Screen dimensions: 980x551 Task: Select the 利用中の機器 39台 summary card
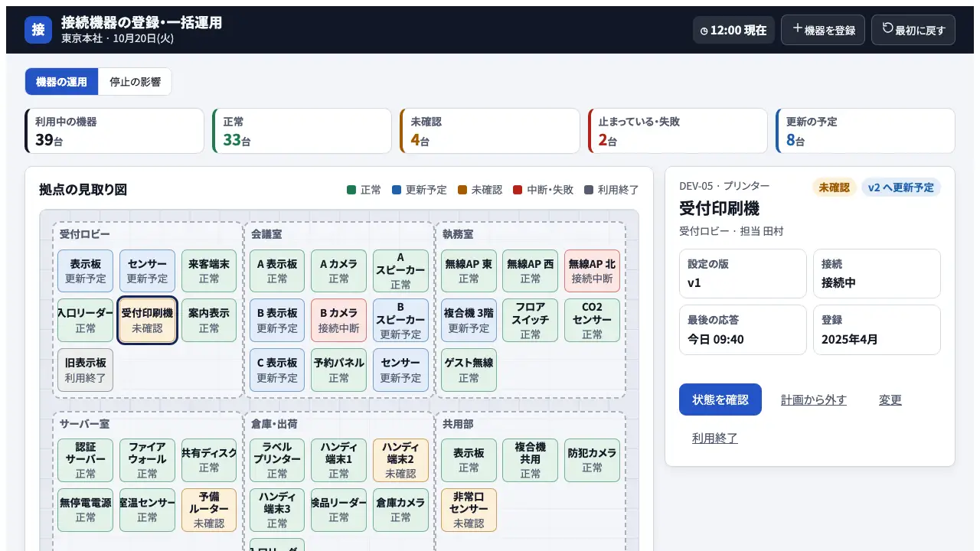click(x=115, y=131)
